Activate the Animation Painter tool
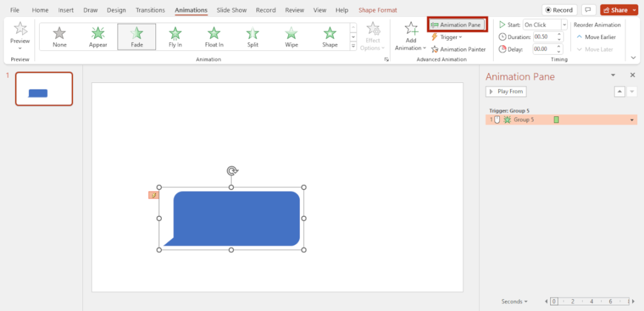The image size is (644, 311). (x=458, y=49)
